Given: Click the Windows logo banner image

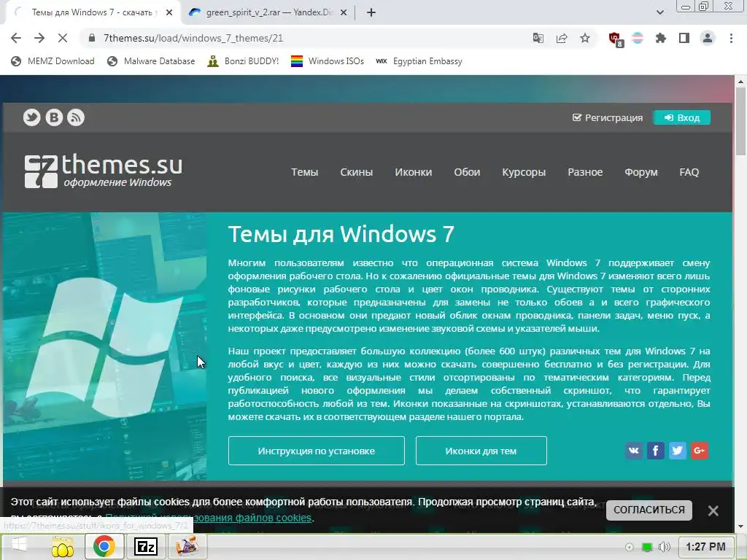Looking at the screenshot, I should pos(105,346).
